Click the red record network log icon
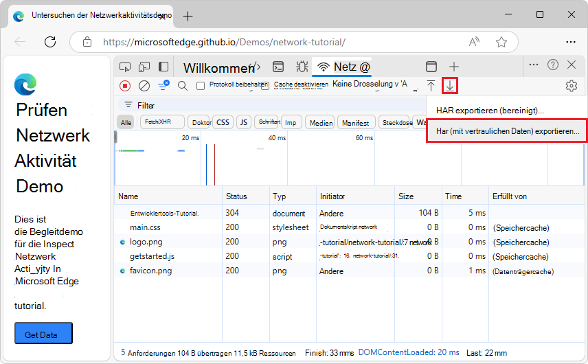The width and height of the screenshot is (588, 364). [x=125, y=86]
